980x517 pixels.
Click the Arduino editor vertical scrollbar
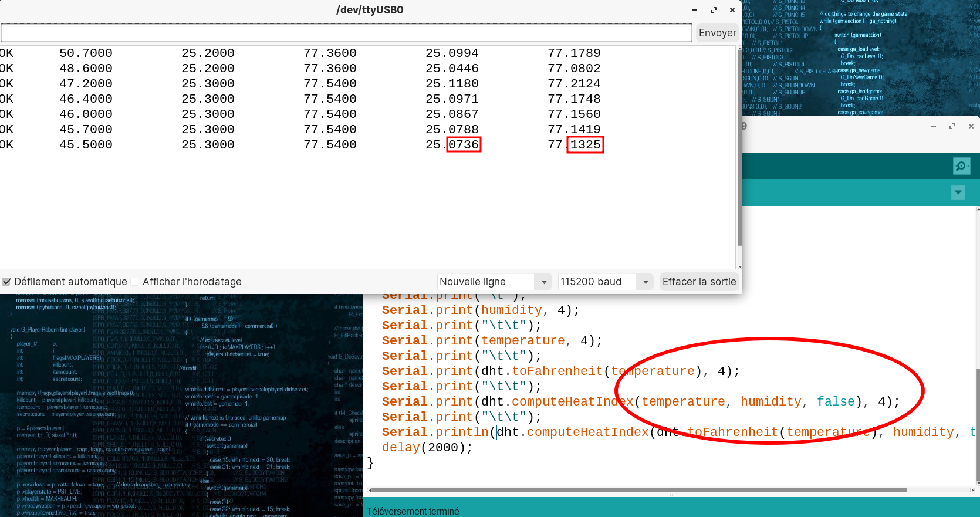click(x=978, y=425)
